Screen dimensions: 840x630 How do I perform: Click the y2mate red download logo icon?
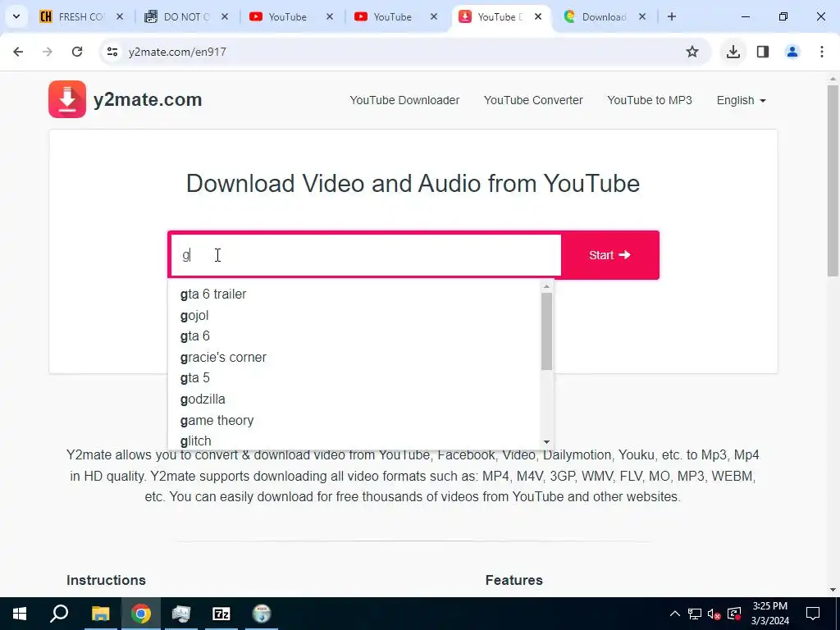click(67, 99)
